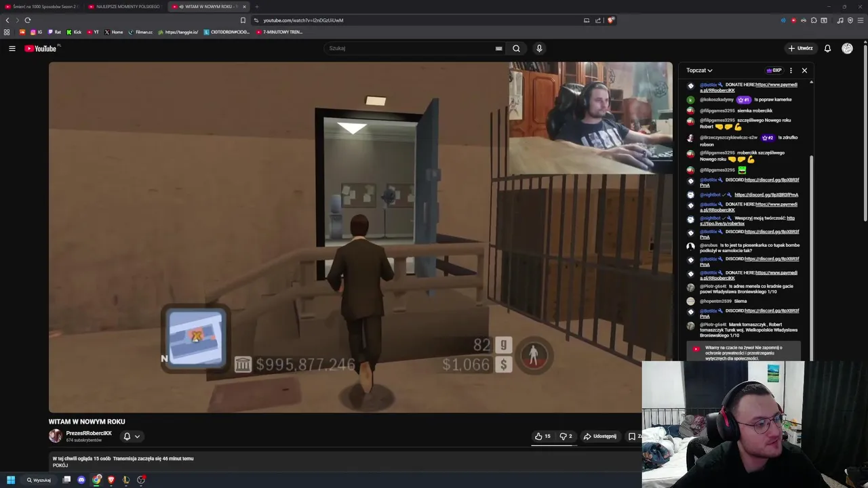Click the music note playlist icon in toolbar
Viewport: 868px width, 488px height.
tap(840, 20)
